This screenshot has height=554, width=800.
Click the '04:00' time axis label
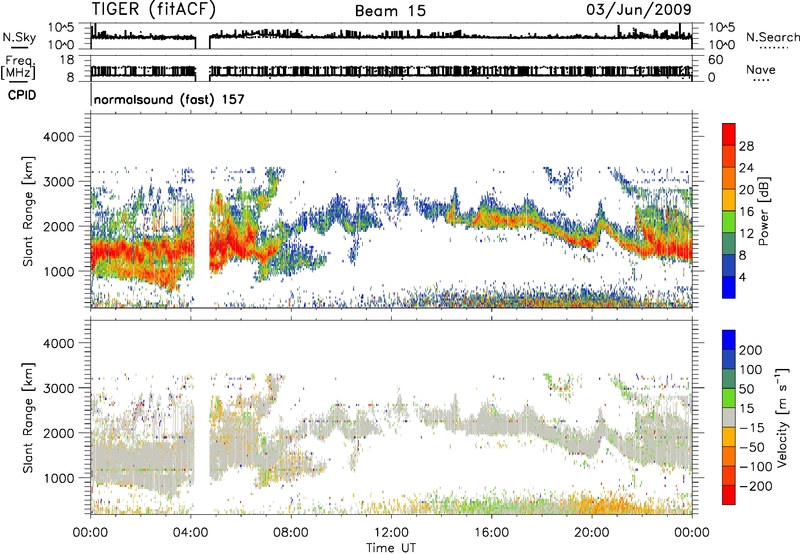(x=191, y=533)
